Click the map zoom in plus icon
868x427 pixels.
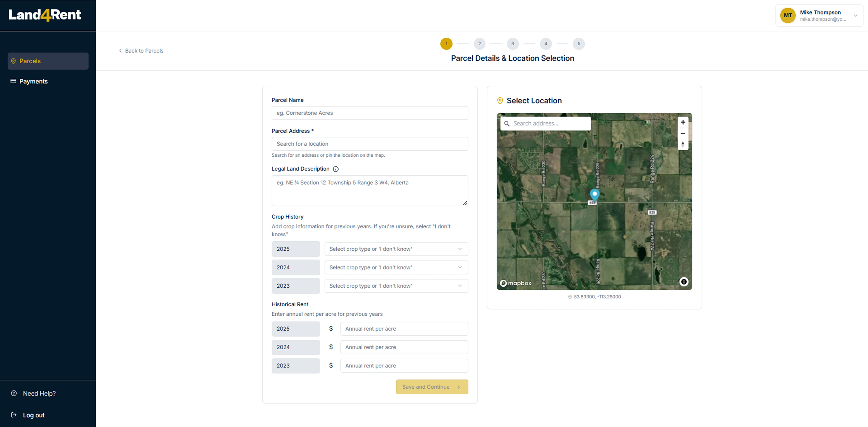(683, 122)
